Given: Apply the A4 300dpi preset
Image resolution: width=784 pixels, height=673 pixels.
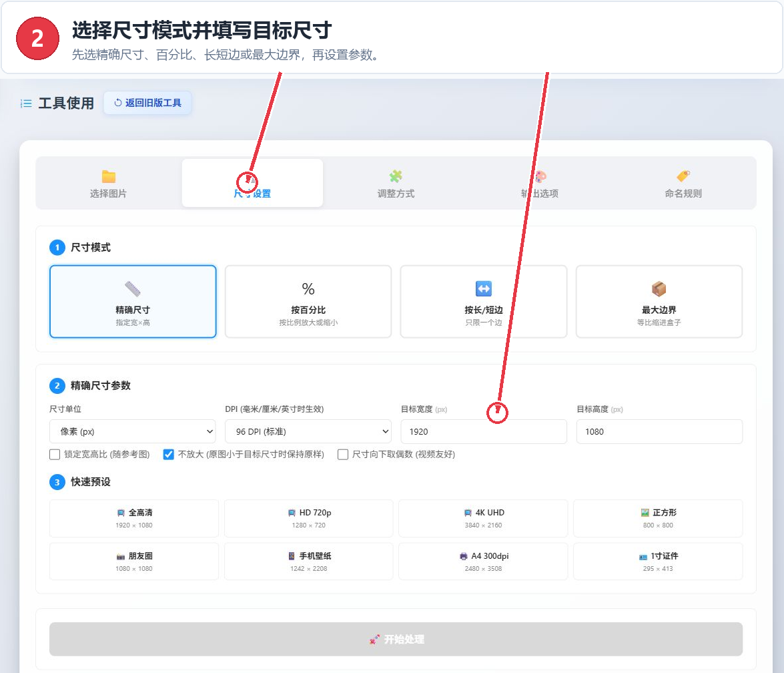Looking at the screenshot, I should click(483, 562).
